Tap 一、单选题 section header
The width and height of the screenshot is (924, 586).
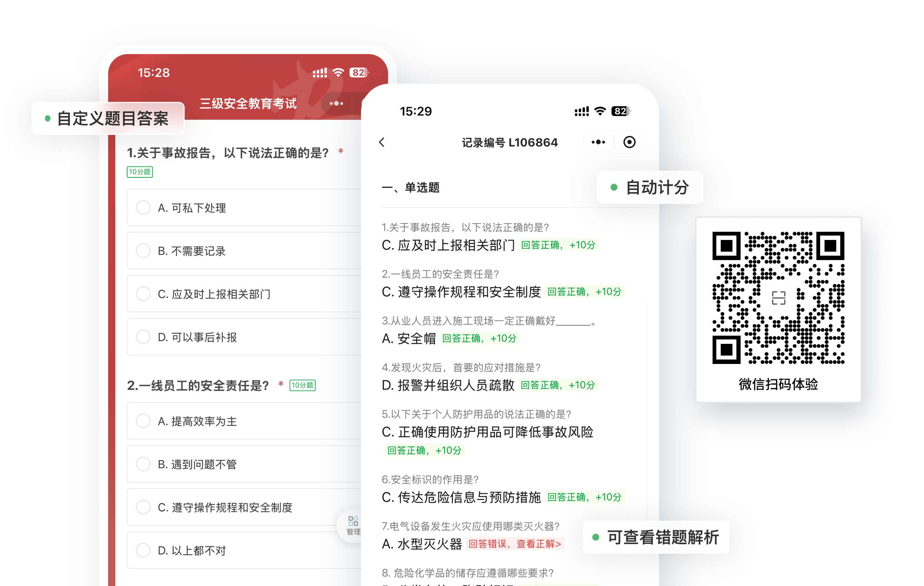click(411, 187)
